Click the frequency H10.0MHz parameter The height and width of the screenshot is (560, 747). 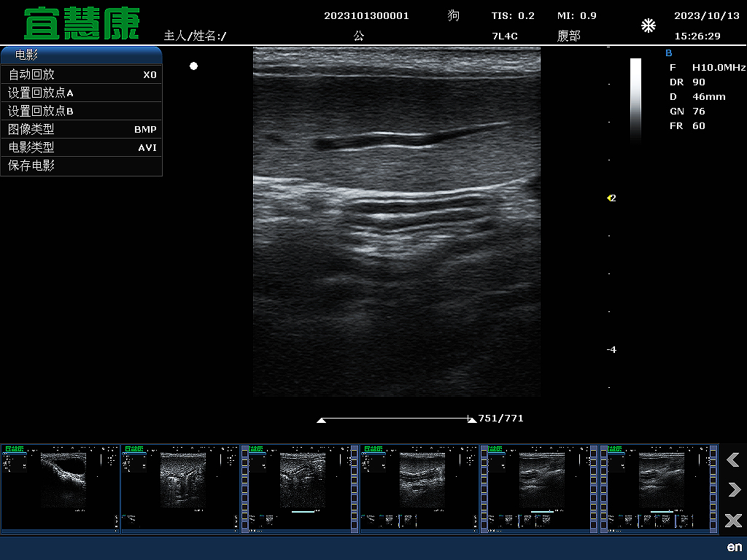718,67
